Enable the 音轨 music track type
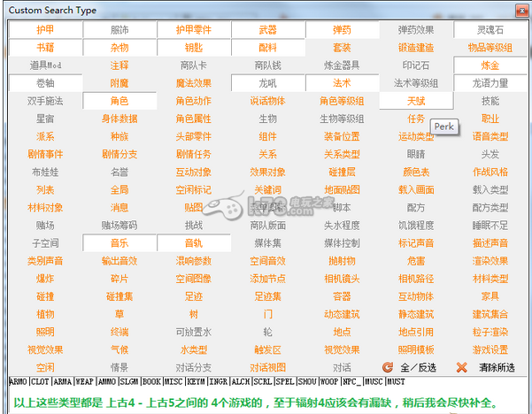Screen dimensions: 532x414 tap(193, 242)
